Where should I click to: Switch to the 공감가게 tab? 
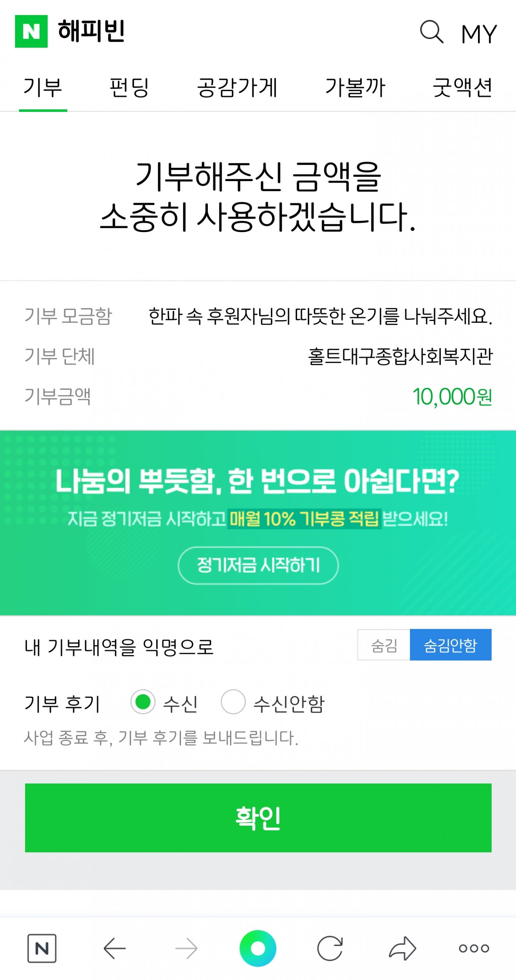pos(237,87)
